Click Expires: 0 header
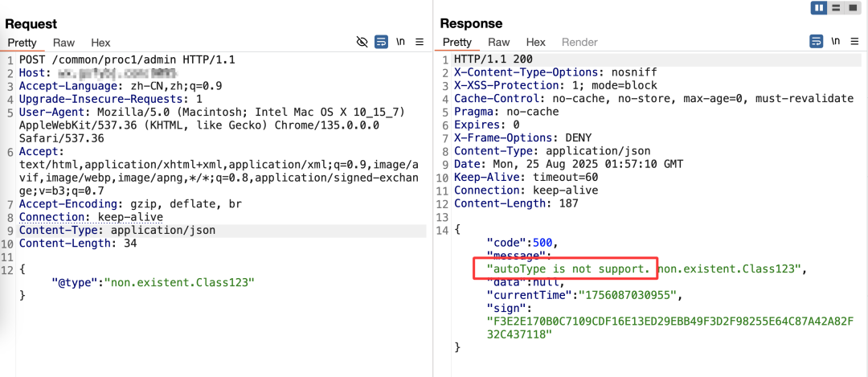The image size is (868, 377). point(486,125)
